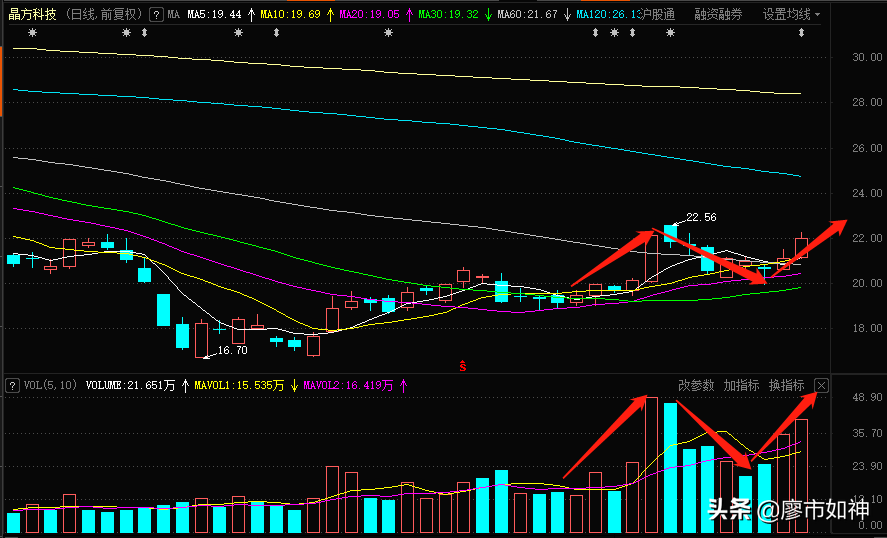The width and height of the screenshot is (887, 538).
Task: Click the MA20:19.05 value
Action: pos(369,14)
